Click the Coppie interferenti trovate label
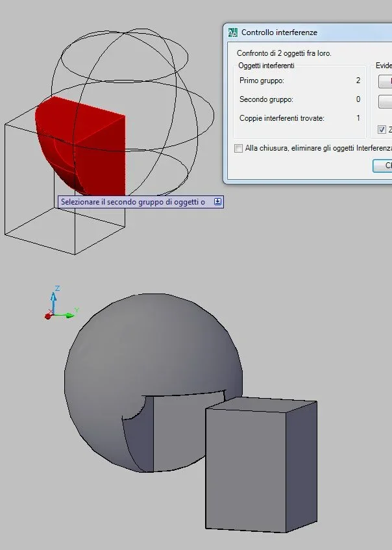The width and height of the screenshot is (392, 550). 282,118
